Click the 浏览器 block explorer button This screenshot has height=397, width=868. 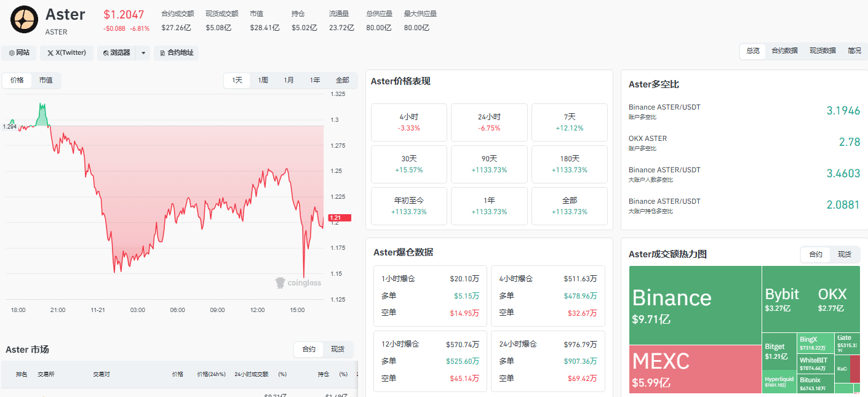coord(116,53)
